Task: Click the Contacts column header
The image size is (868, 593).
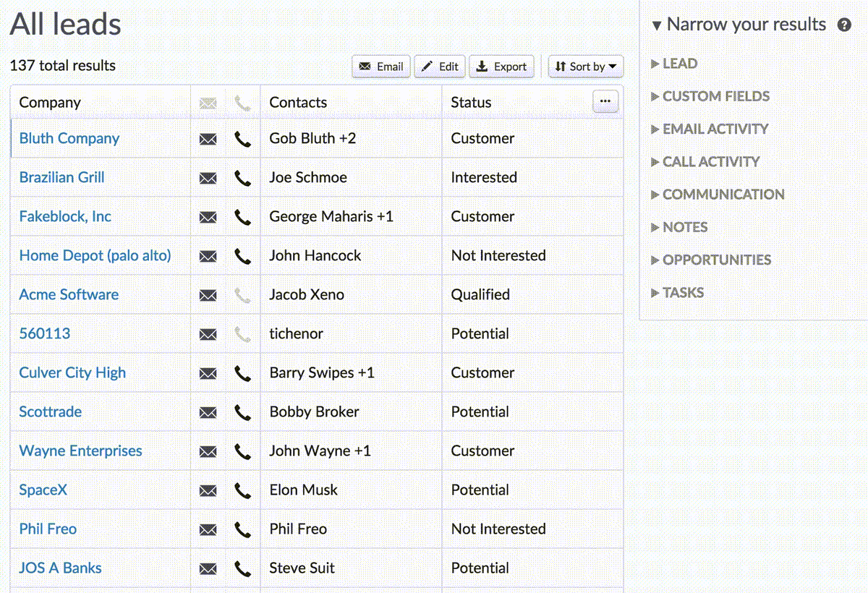Action: point(298,103)
